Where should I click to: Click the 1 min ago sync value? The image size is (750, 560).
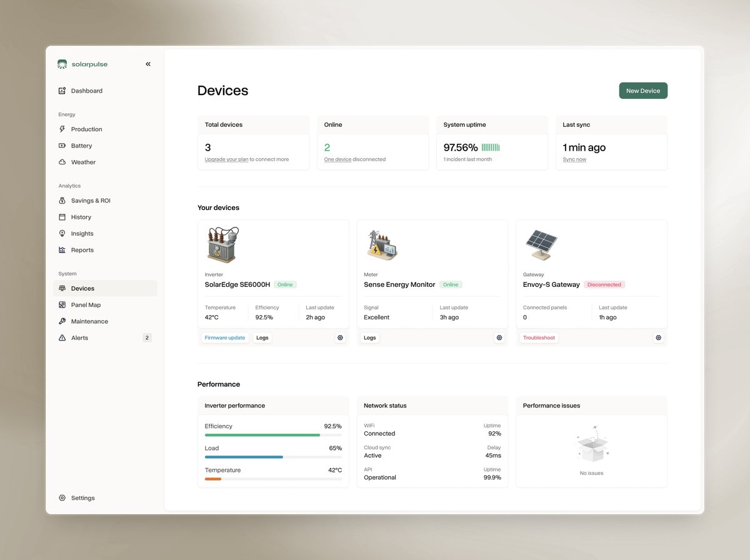coord(584,147)
